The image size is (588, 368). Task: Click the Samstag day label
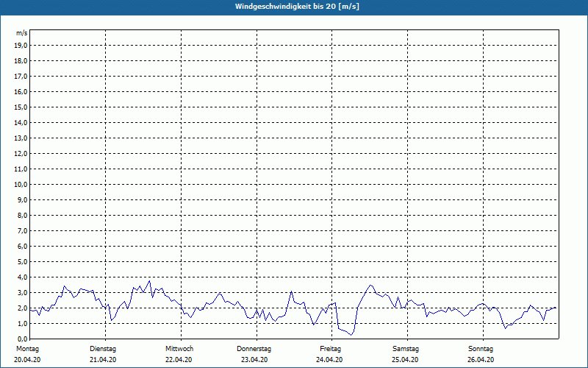405,349
